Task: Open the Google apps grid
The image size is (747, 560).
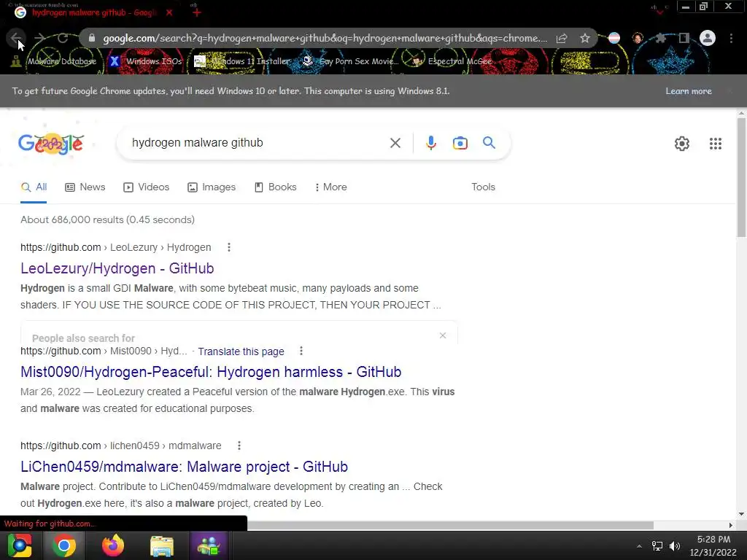Action: point(715,144)
